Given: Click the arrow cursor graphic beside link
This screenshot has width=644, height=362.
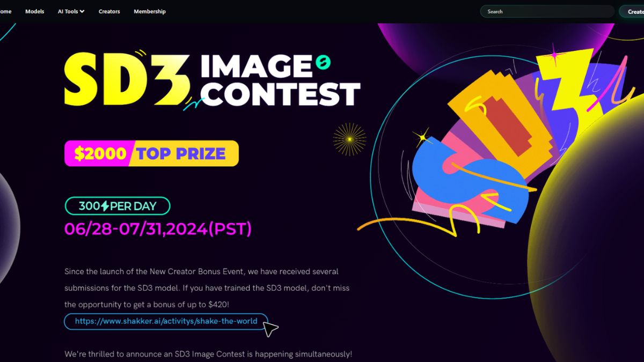Looking at the screenshot, I should pos(271,329).
